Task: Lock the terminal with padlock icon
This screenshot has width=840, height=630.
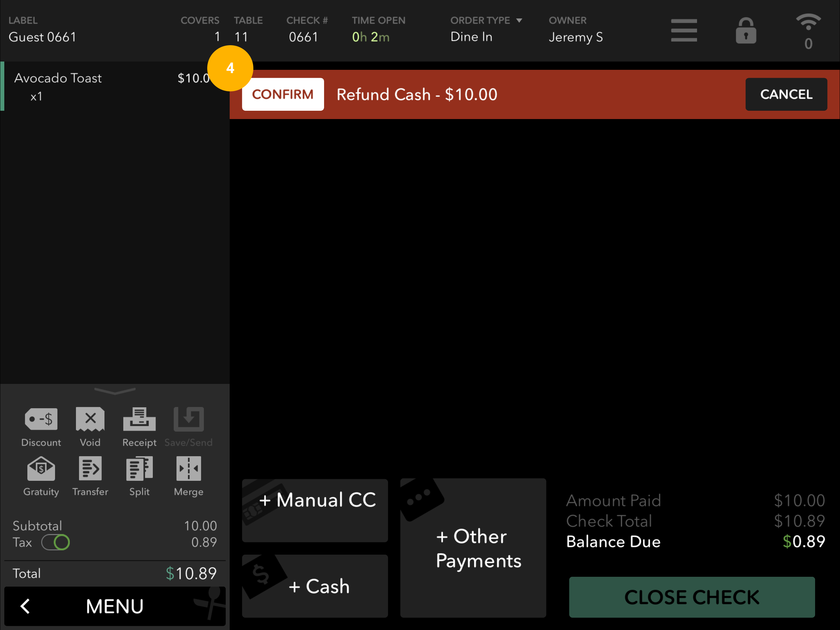Action: pos(746,30)
